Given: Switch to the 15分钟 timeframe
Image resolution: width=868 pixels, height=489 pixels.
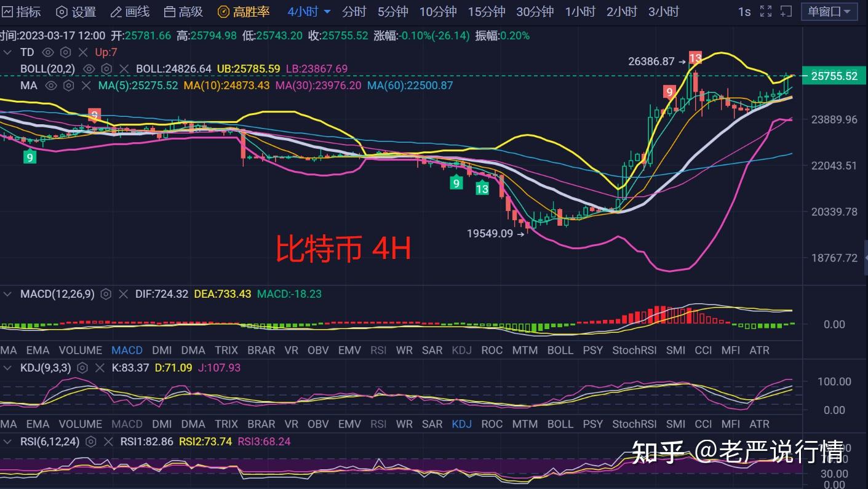Looking at the screenshot, I should (487, 11).
